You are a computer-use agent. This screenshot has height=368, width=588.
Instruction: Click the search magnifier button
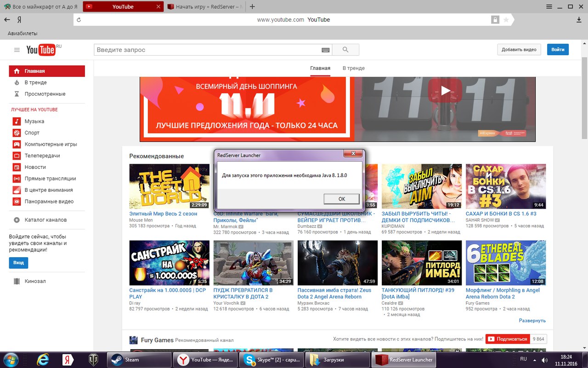(x=345, y=50)
